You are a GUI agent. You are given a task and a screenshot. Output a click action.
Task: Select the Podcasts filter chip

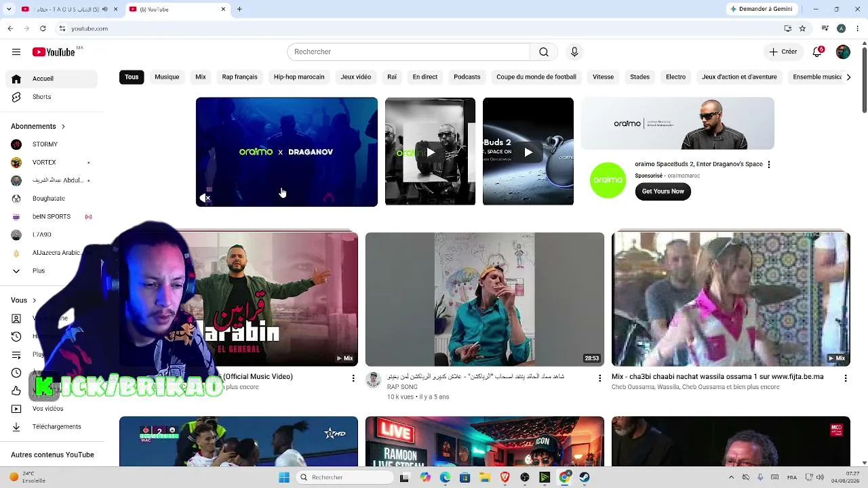point(467,77)
